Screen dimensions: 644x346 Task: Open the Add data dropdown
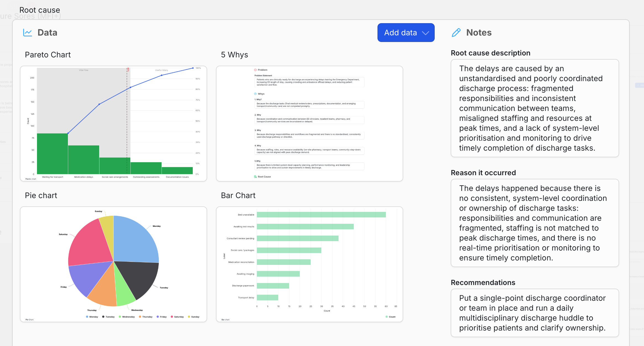(x=406, y=33)
